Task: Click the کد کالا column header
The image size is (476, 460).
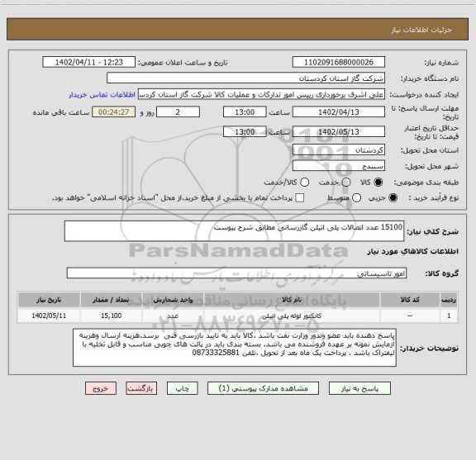Action: coord(410,300)
